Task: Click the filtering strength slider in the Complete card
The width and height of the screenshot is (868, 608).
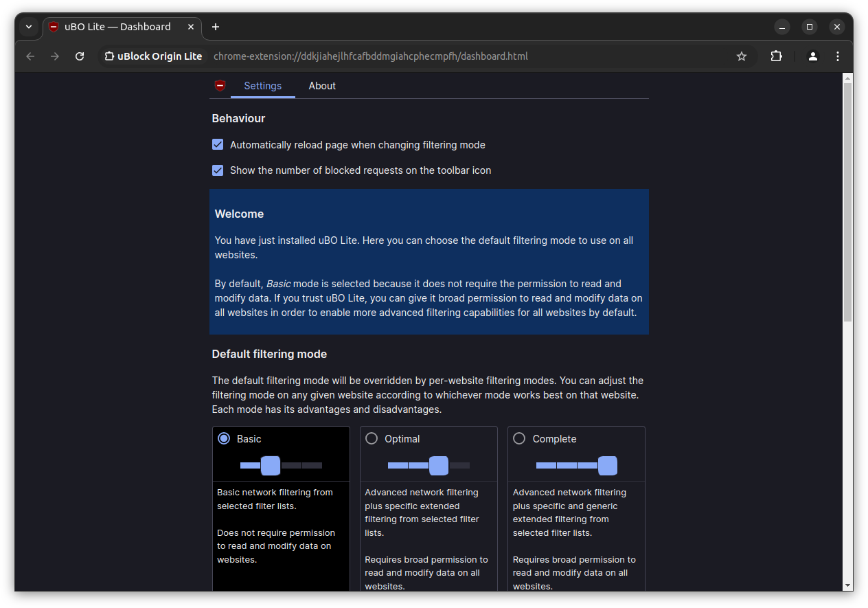Action: point(577,466)
